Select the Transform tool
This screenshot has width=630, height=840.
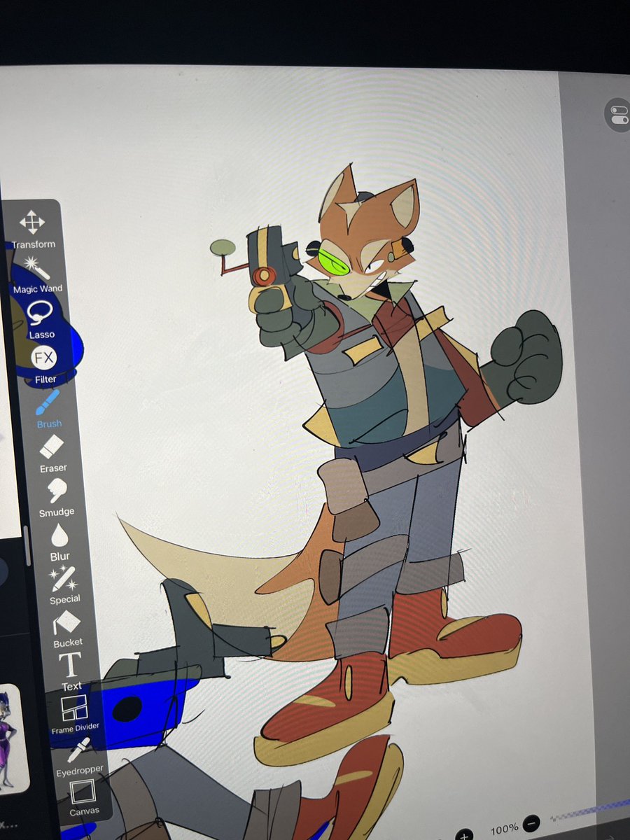click(x=32, y=230)
